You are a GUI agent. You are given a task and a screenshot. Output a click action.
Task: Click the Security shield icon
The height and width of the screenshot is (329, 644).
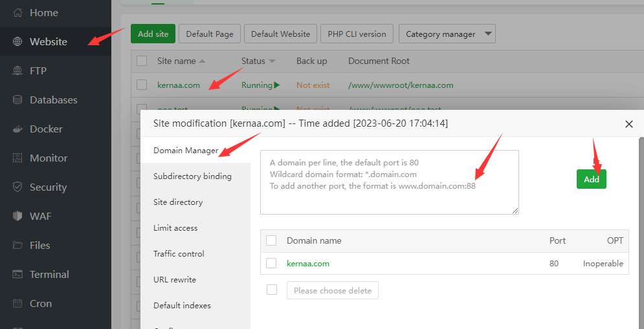click(x=18, y=187)
